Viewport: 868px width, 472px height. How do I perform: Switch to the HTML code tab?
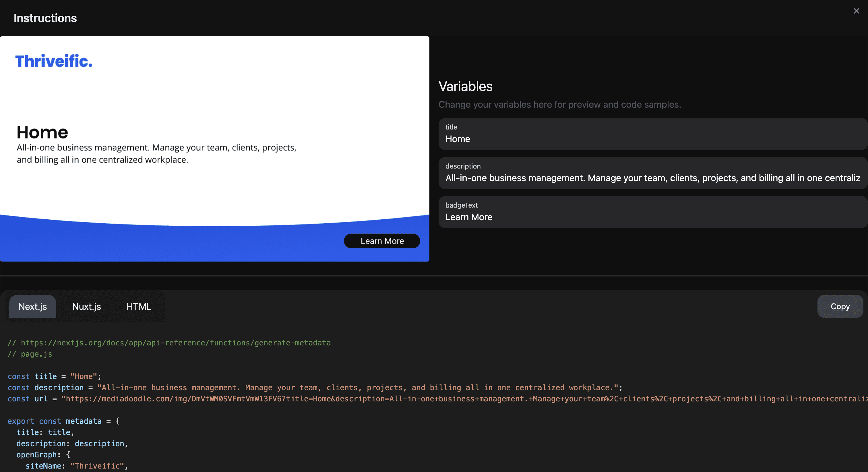(x=139, y=306)
